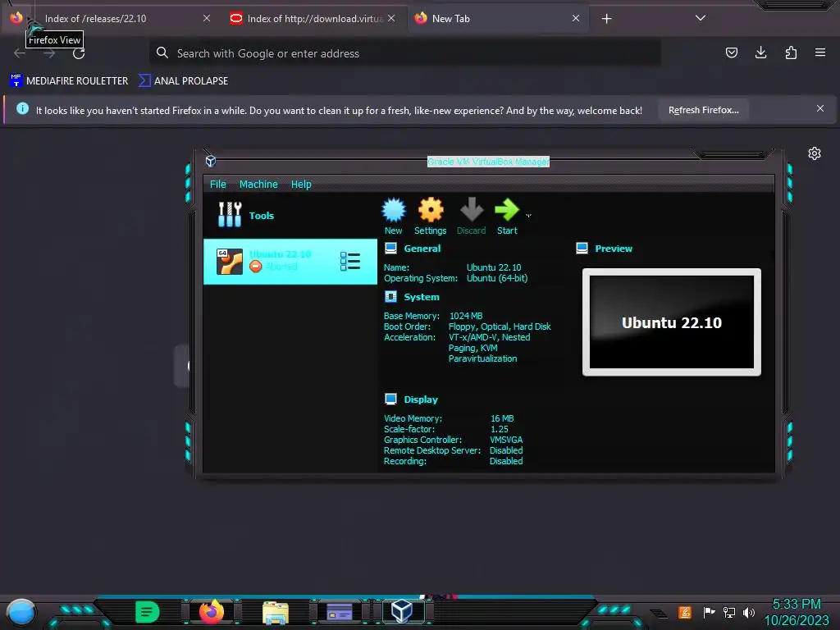Click the VirtualBox taskbar icon
The height and width of the screenshot is (630, 840).
tap(402, 611)
